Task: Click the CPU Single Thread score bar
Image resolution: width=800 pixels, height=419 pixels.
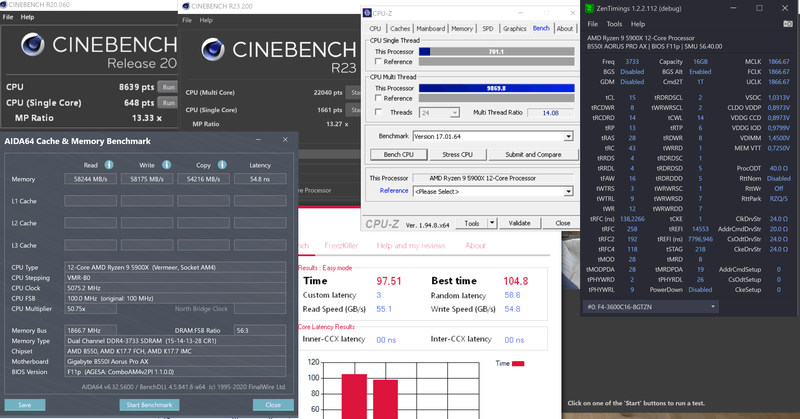Action: [496, 52]
